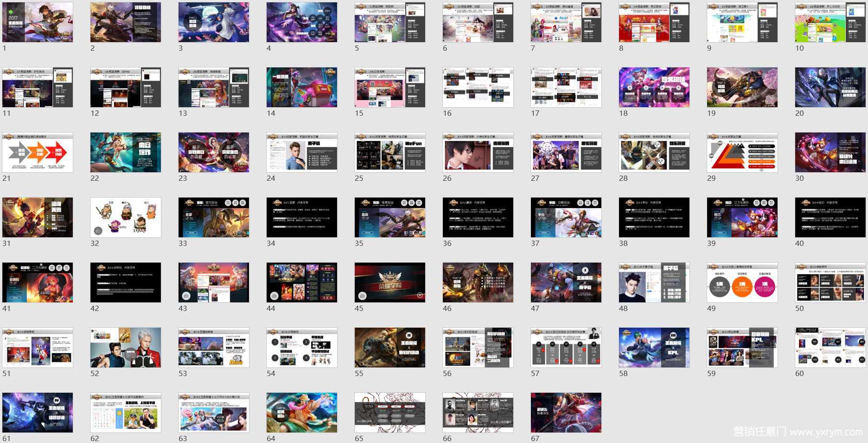868x443 pixels.
Task: Select slide 49 thumbnail with three circles
Action: (x=742, y=282)
